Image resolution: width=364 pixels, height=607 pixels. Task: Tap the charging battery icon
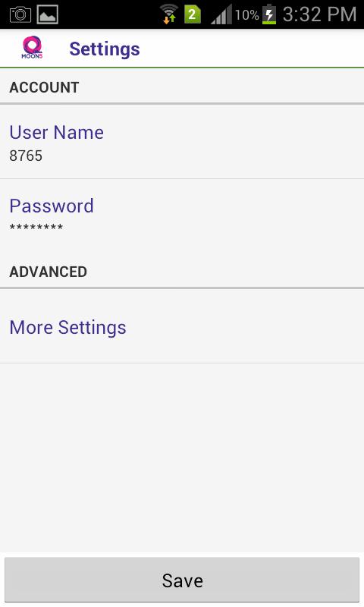click(269, 14)
